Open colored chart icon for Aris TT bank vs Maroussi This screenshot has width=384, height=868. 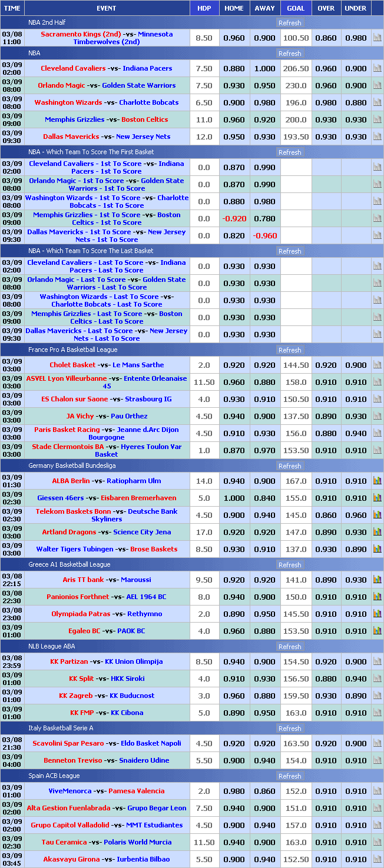click(378, 580)
